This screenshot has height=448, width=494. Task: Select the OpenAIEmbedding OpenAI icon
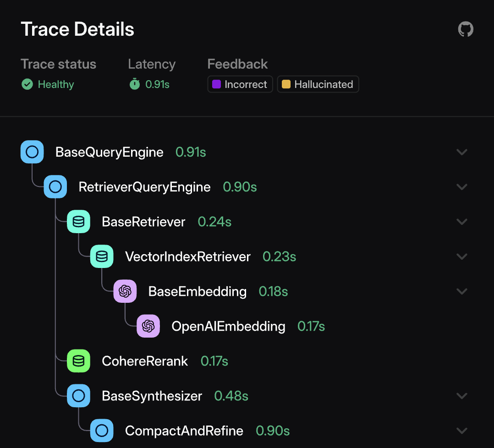(x=148, y=326)
